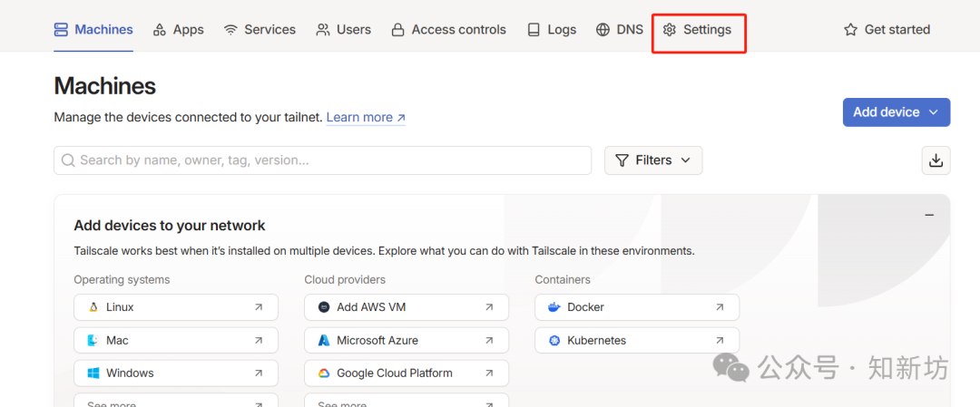Open the Learn more link

(x=366, y=118)
